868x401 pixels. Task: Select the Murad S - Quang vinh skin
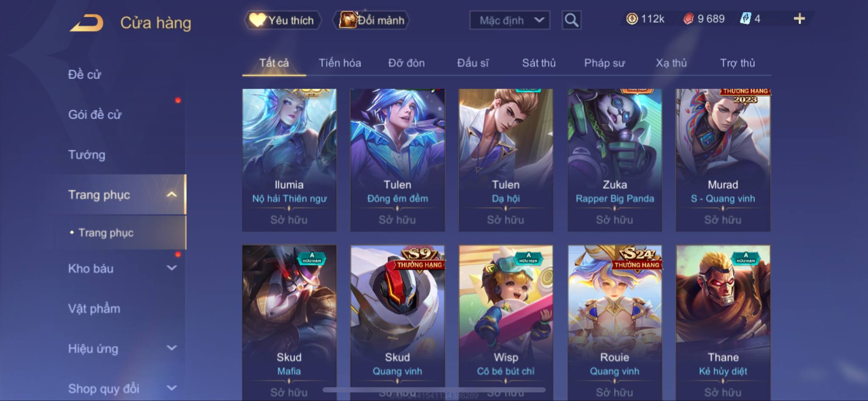pyautogui.click(x=723, y=160)
